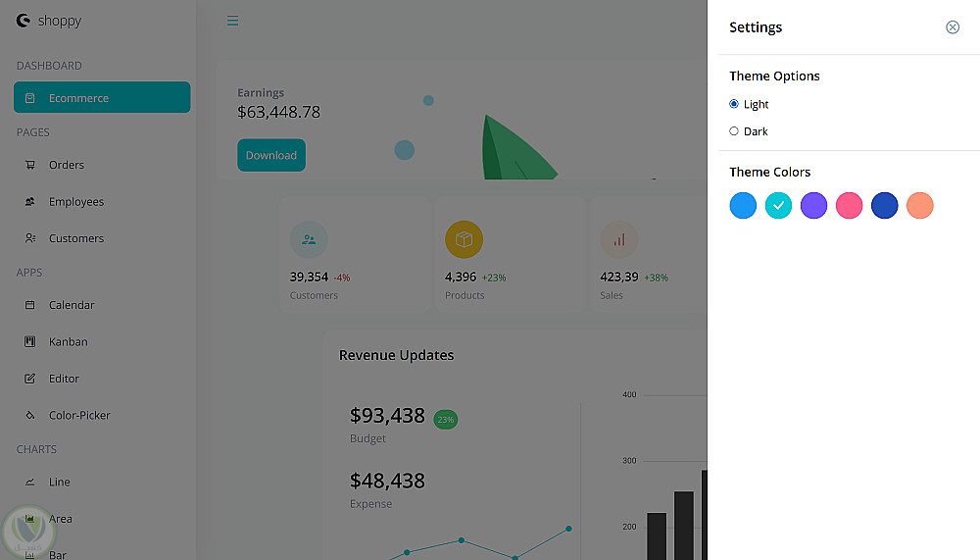Click the Editor pencil icon

click(x=30, y=379)
